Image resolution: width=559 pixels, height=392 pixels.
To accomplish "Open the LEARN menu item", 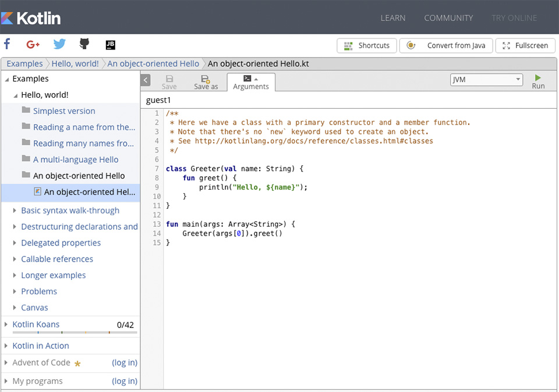I will tap(393, 18).
